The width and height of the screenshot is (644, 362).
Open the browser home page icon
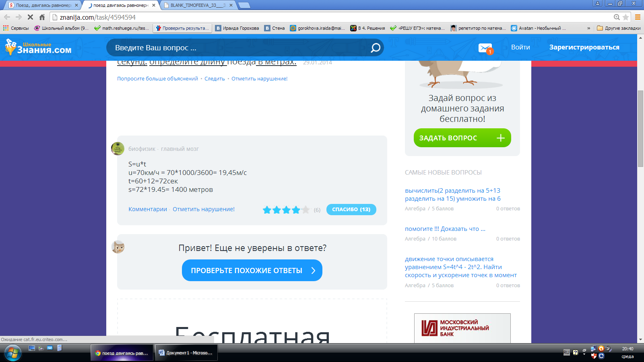(x=42, y=17)
